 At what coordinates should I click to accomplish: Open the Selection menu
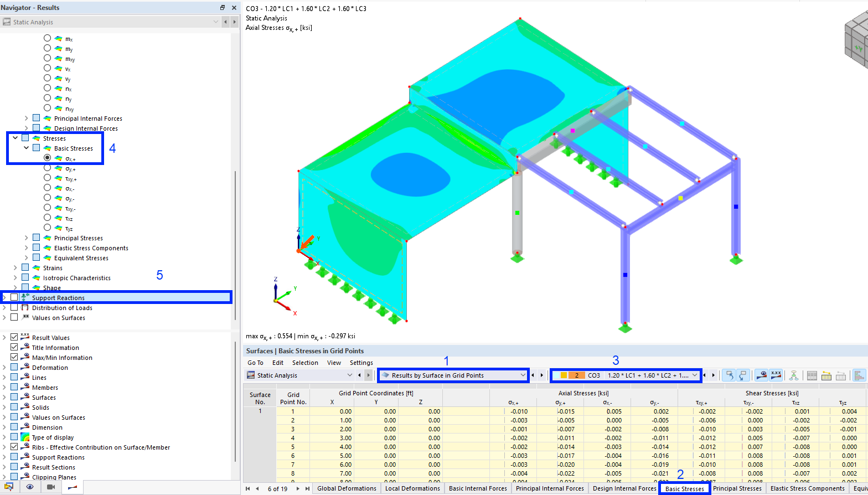pos(305,363)
